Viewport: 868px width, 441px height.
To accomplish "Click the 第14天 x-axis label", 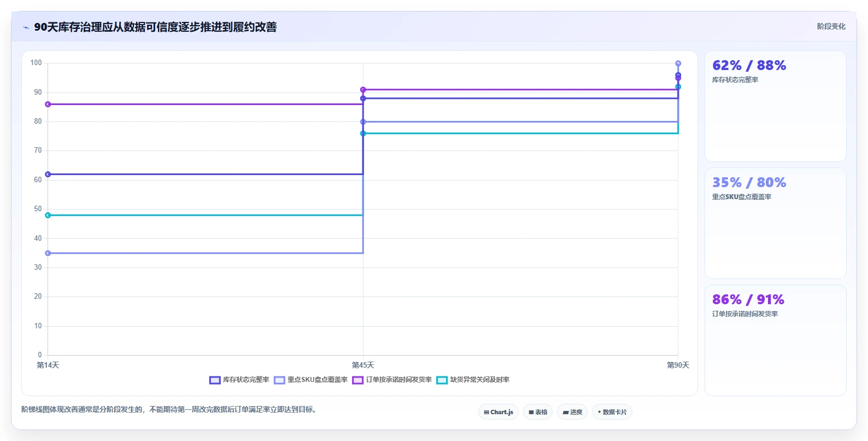I will [x=48, y=365].
